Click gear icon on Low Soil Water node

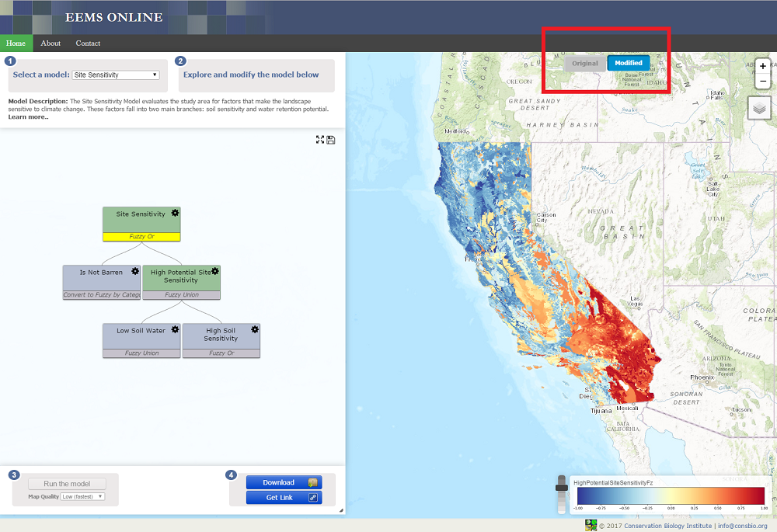click(175, 329)
